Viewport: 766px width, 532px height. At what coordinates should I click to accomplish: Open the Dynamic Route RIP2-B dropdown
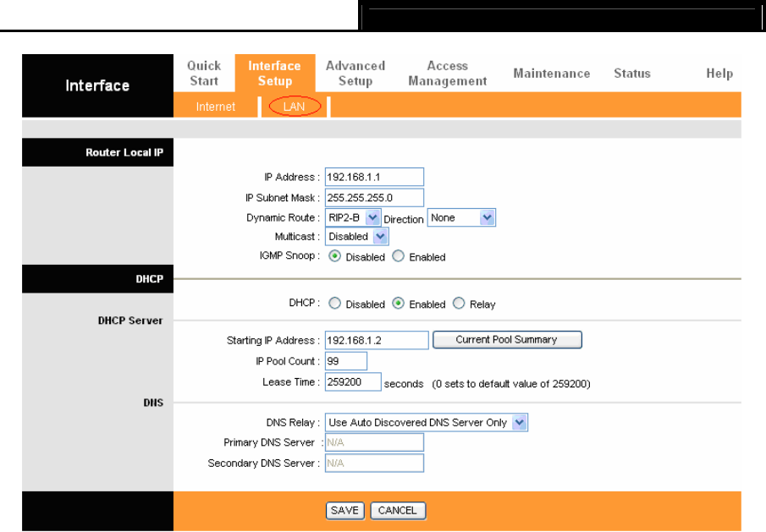pyautogui.click(x=353, y=217)
